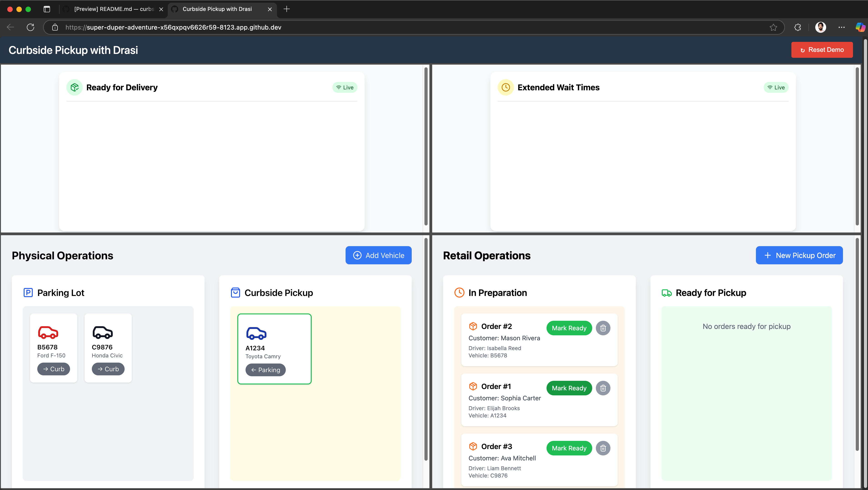Image resolution: width=868 pixels, height=490 pixels.
Task: Move B5678 Ford F-150 to Curb
Action: pyautogui.click(x=54, y=369)
